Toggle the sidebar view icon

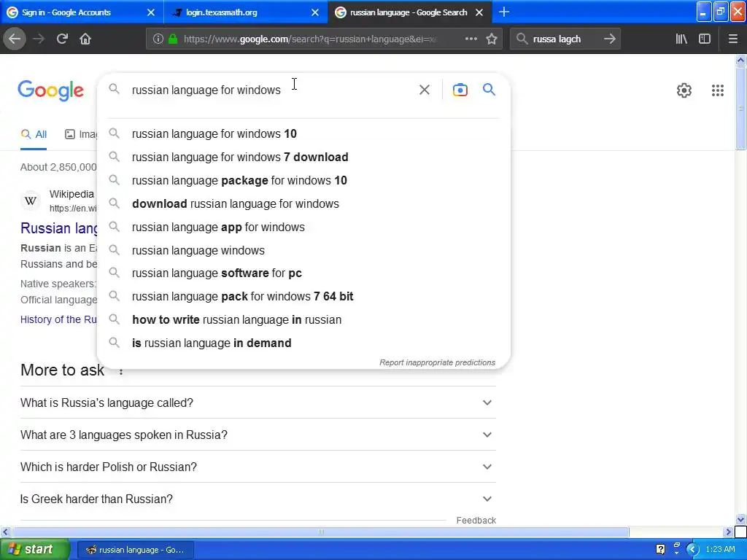click(x=705, y=39)
